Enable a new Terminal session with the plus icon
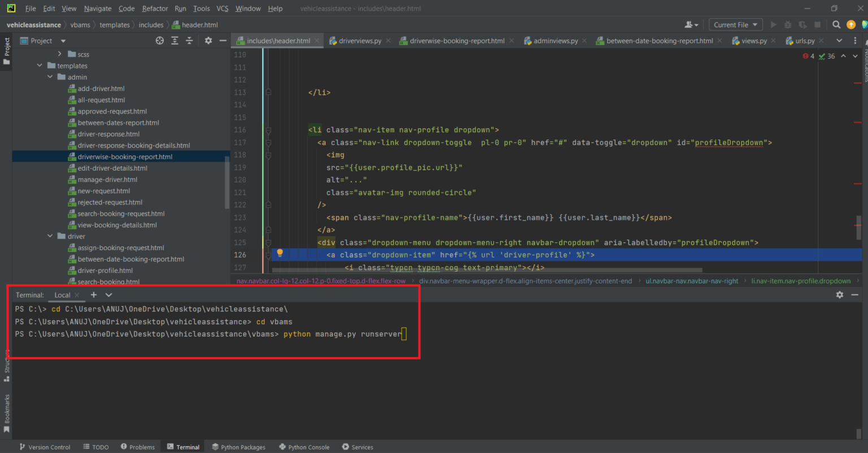The image size is (868, 453). [x=94, y=294]
